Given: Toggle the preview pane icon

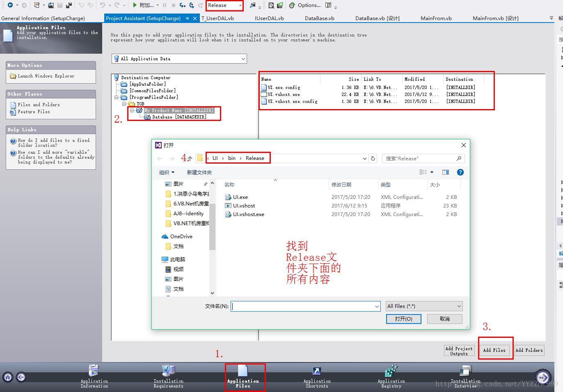Looking at the screenshot, I should (446, 172).
